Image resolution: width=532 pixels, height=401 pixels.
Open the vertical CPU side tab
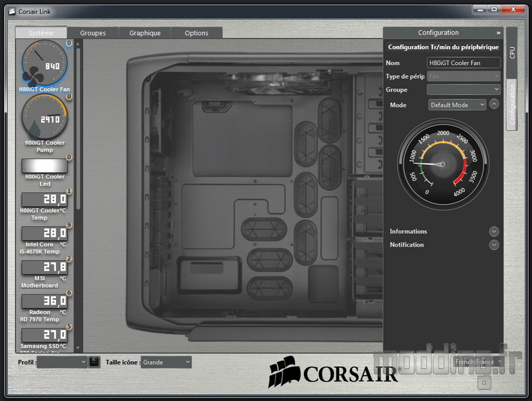tap(512, 53)
